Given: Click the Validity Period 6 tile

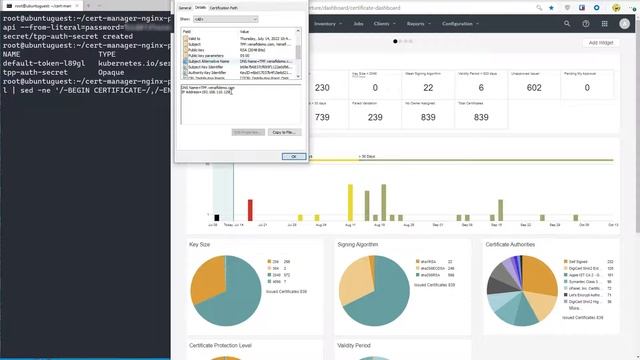Looking at the screenshot, I should point(481,85).
